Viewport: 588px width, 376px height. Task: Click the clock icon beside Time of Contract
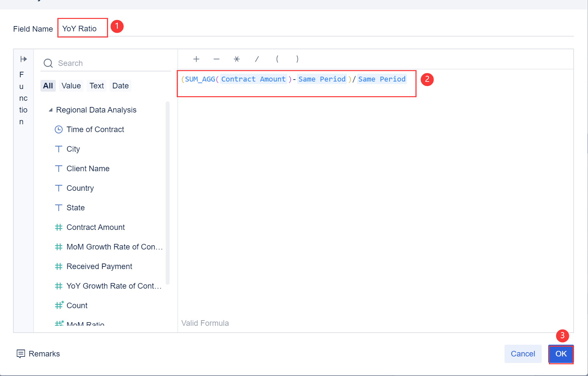coord(59,129)
